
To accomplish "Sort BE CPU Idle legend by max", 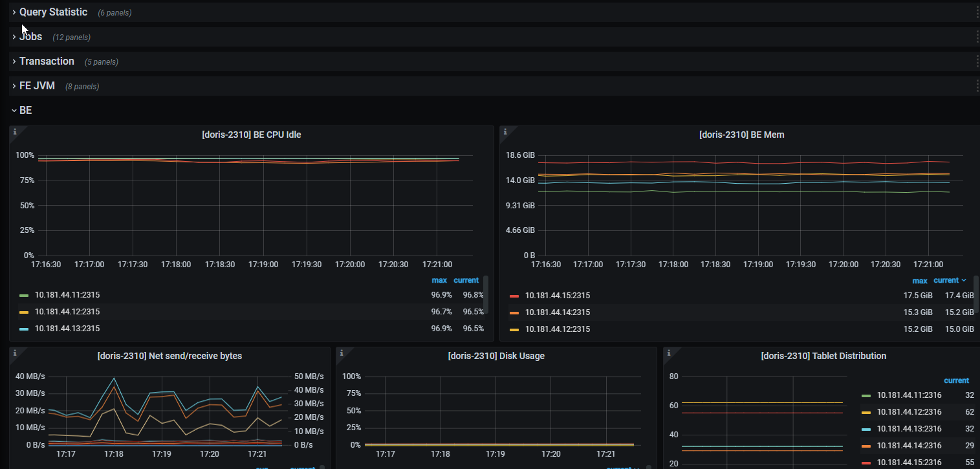I will coord(439,280).
